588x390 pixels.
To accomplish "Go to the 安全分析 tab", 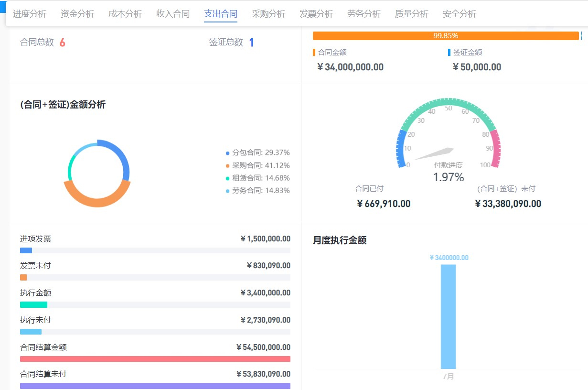I will click(460, 14).
